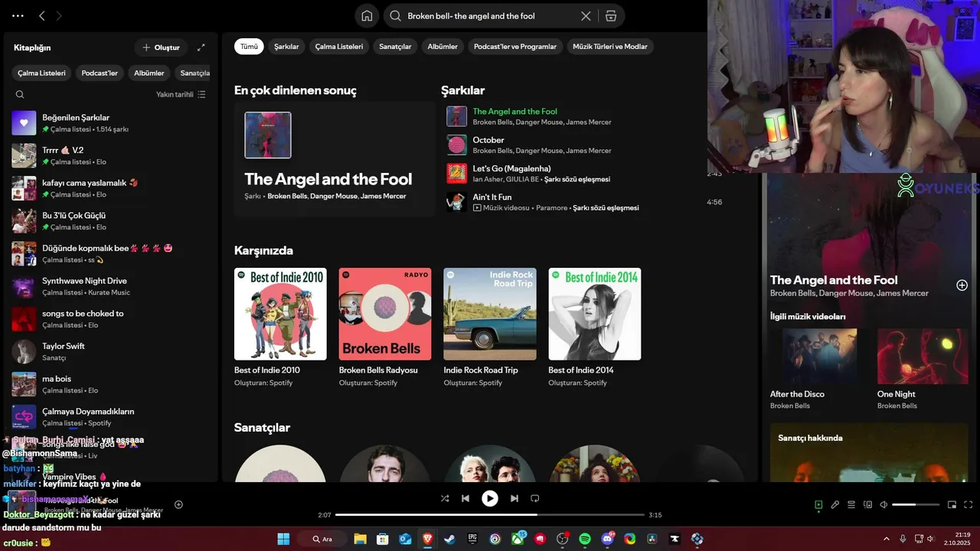
Task: Open the Sanatçı hakkında card
Action: (869, 452)
